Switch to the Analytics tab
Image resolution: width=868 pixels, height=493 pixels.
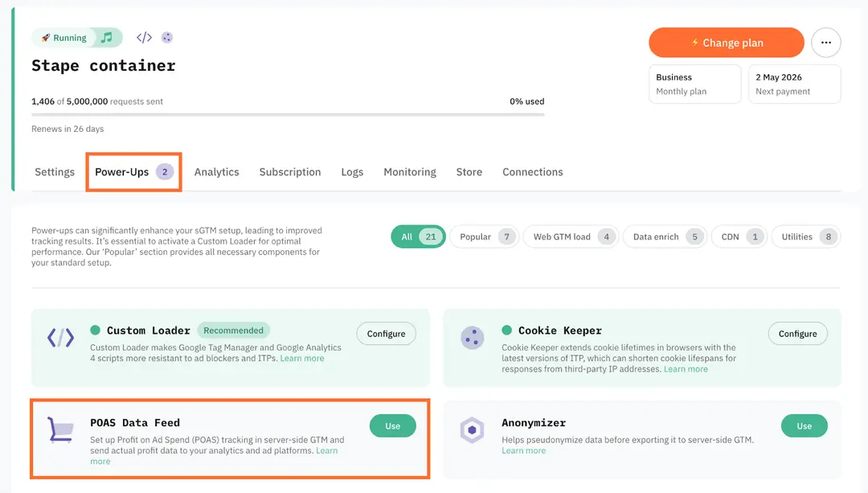(x=217, y=172)
